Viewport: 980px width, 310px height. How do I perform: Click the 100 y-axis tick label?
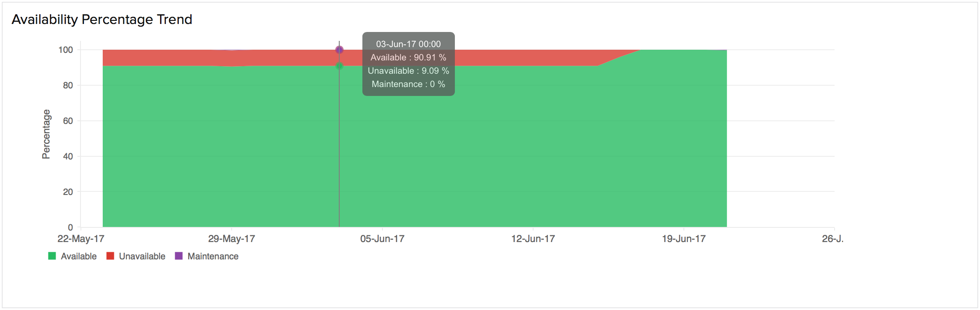(66, 50)
